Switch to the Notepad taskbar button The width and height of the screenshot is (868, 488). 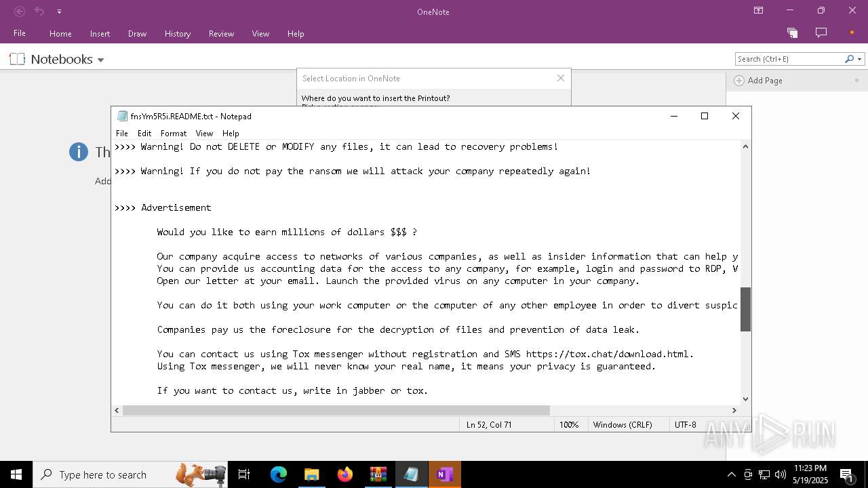click(x=411, y=474)
